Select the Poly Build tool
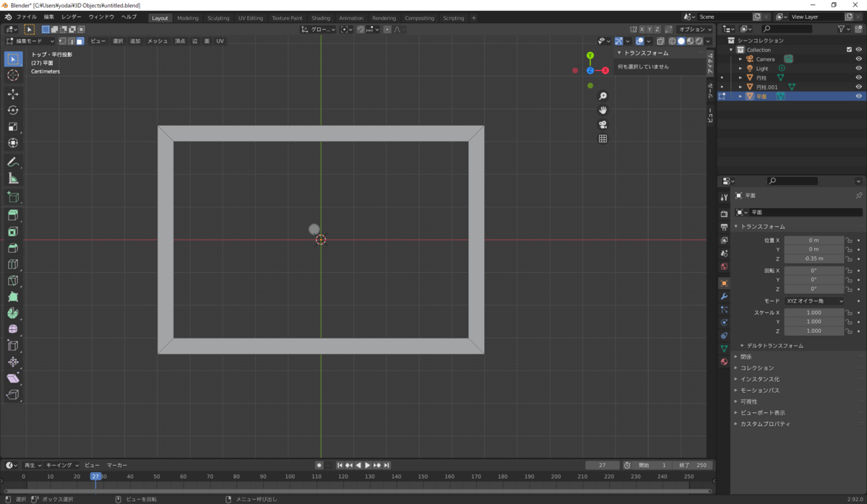The width and height of the screenshot is (867, 504). [13, 297]
